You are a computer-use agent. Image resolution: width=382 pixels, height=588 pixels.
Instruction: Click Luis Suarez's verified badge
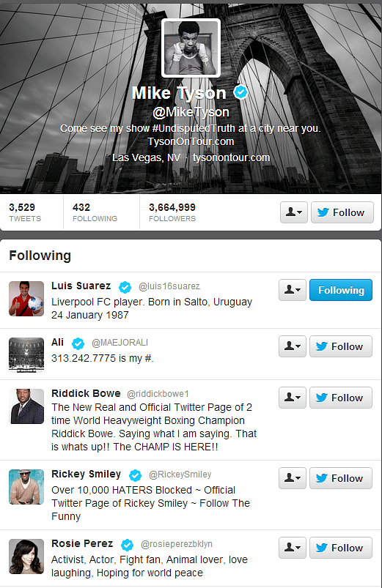pos(125,287)
